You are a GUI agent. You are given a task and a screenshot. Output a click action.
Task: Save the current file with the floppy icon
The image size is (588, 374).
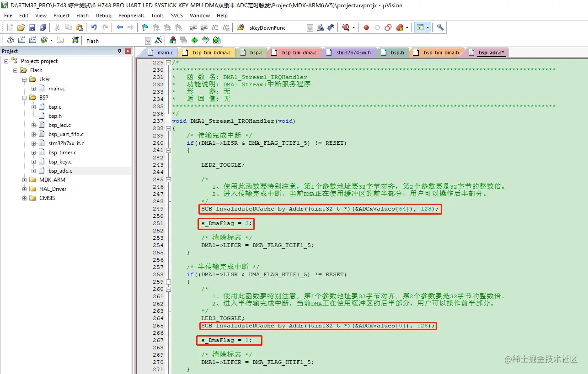pyautogui.click(x=32, y=27)
